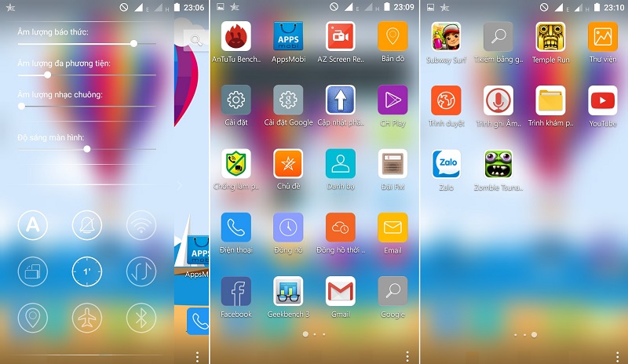Launch the AppsMobi store icon in the drawer
Image resolution: width=628 pixels, height=364 pixels.
[x=288, y=36]
